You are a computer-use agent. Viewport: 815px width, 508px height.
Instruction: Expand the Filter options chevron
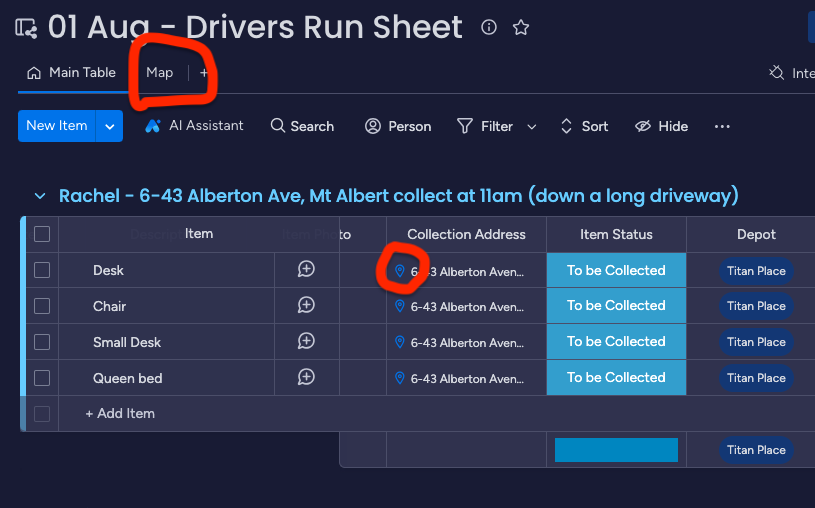(x=532, y=127)
